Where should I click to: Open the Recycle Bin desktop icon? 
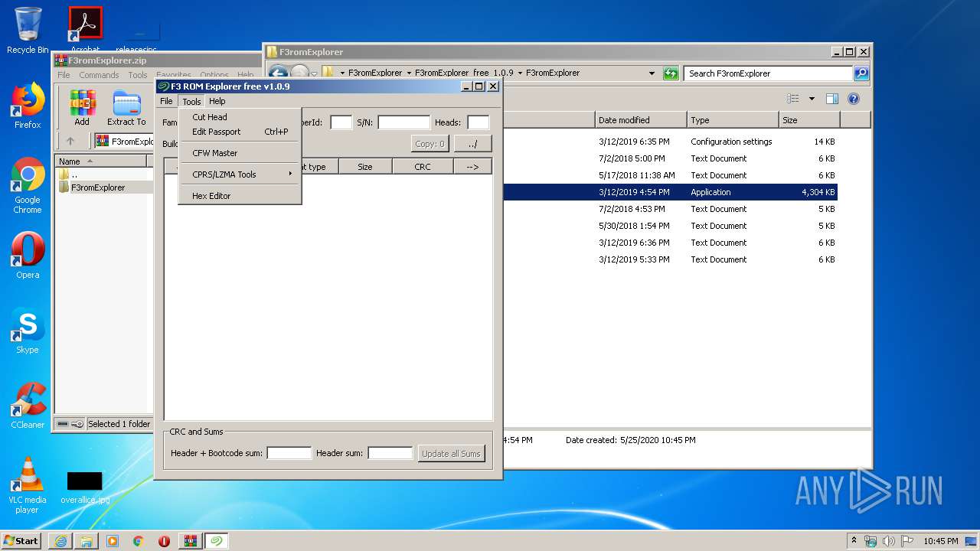pos(28,31)
